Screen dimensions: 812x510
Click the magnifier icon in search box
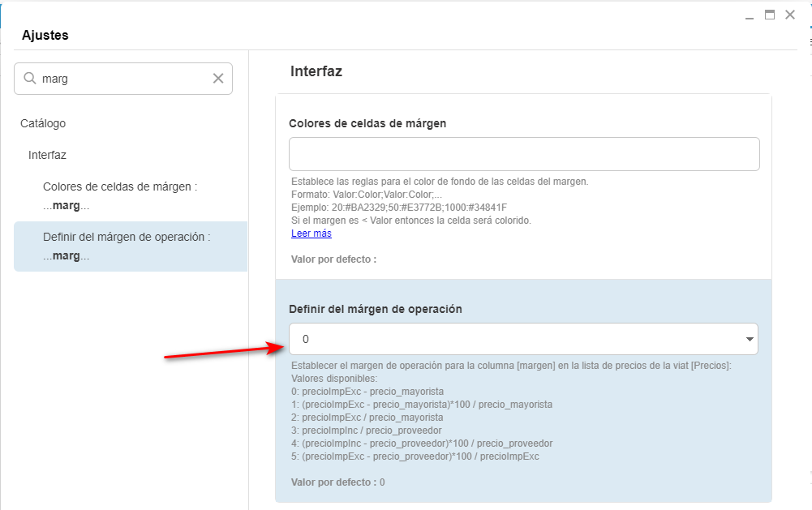coord(30,79)
